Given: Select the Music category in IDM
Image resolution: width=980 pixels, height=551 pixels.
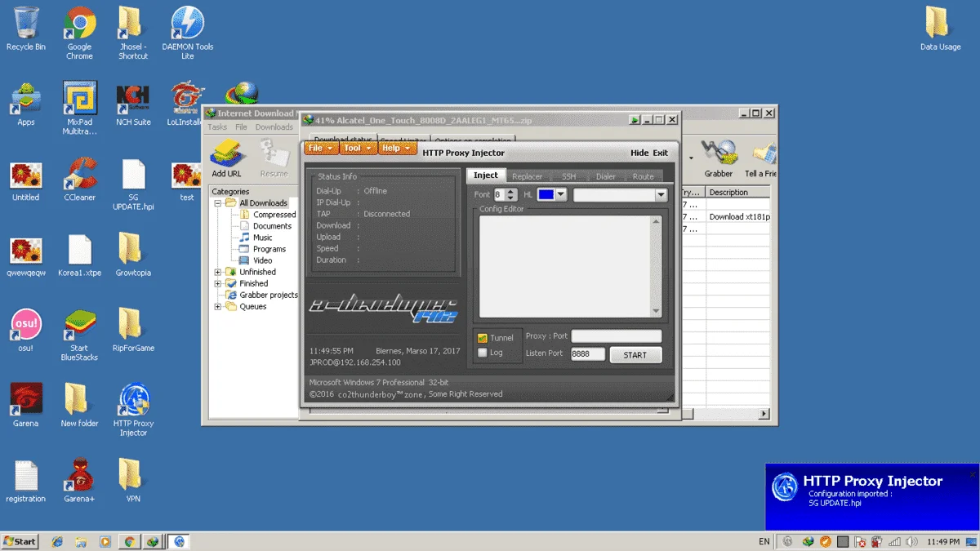Looking at the screenshot, I should (256, 238).
